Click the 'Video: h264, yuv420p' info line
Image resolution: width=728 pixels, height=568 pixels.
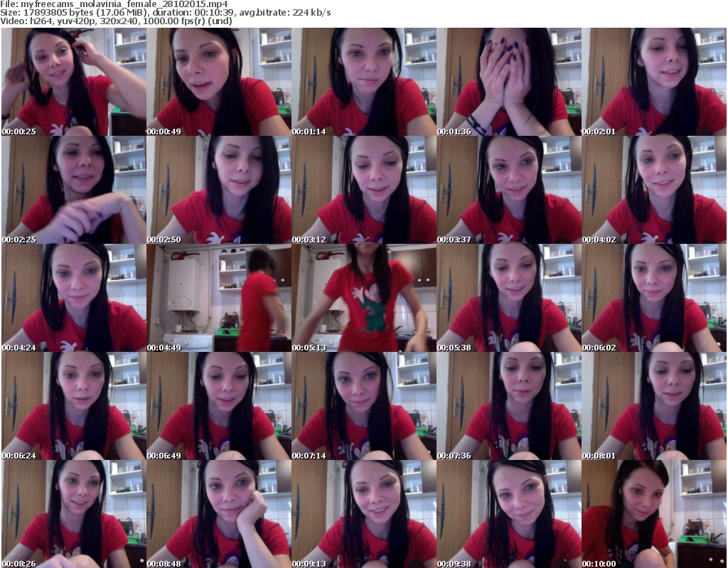[x=117, y=21]
